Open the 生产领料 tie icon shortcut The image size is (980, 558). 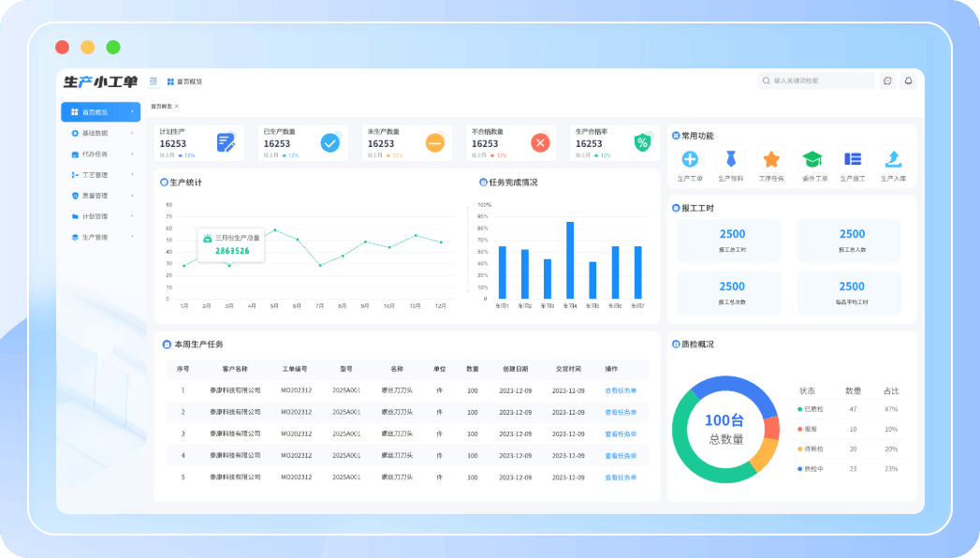point(730,159)
